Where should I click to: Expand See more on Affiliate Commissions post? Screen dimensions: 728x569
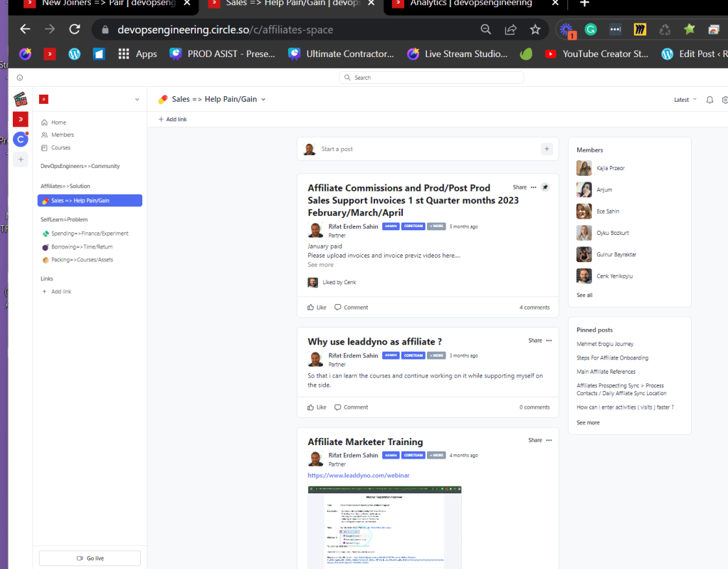(320, 265)
